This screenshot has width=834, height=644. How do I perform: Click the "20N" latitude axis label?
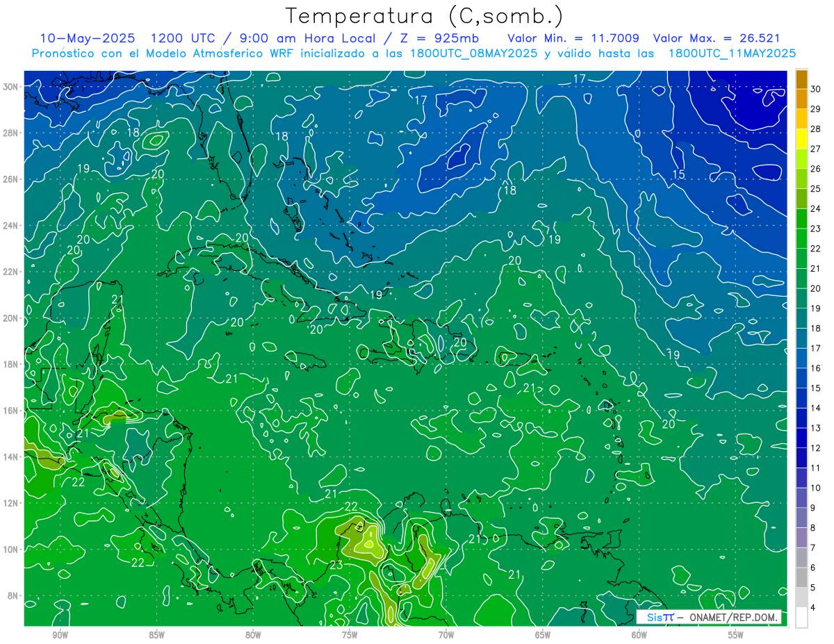[11, 317]
